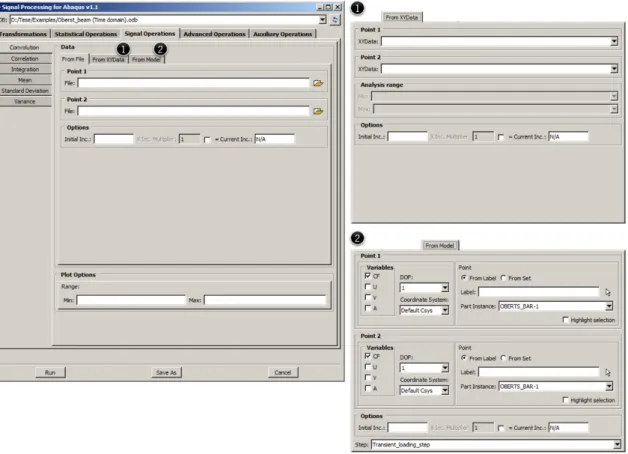628x454 pixels.
Task: Open Point 1 Coordinate System dropdown
Action: (445, 310)
